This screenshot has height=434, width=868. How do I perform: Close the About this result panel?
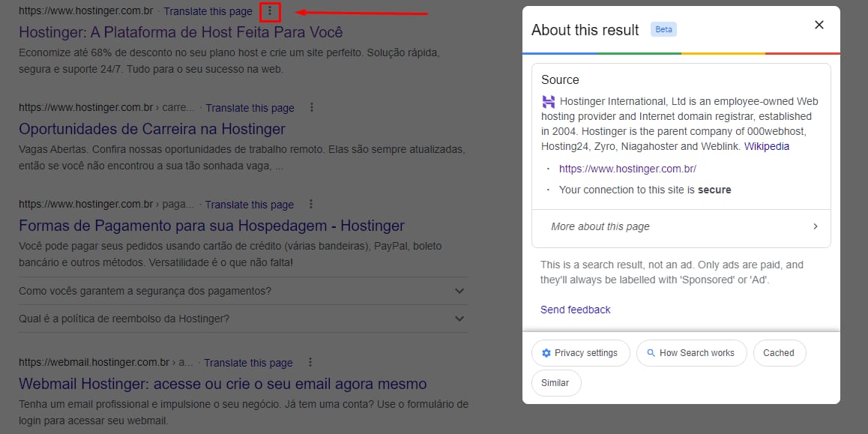pos(819,25)
